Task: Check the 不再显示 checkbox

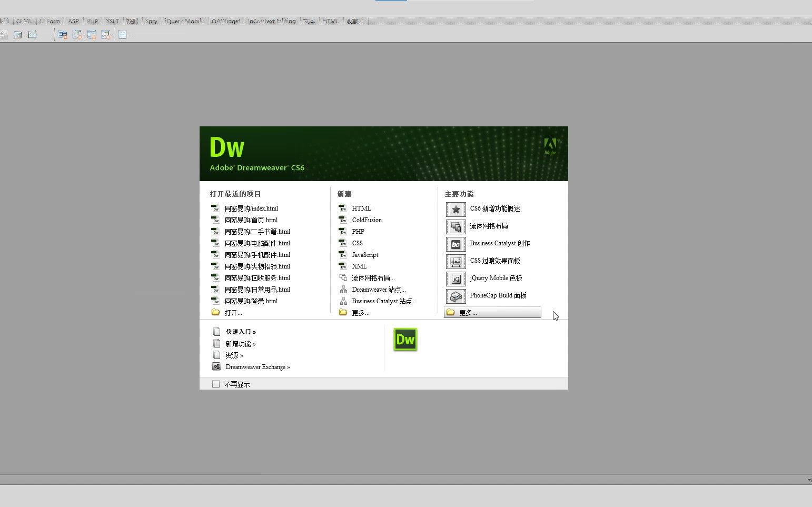Action: point(216,384)
